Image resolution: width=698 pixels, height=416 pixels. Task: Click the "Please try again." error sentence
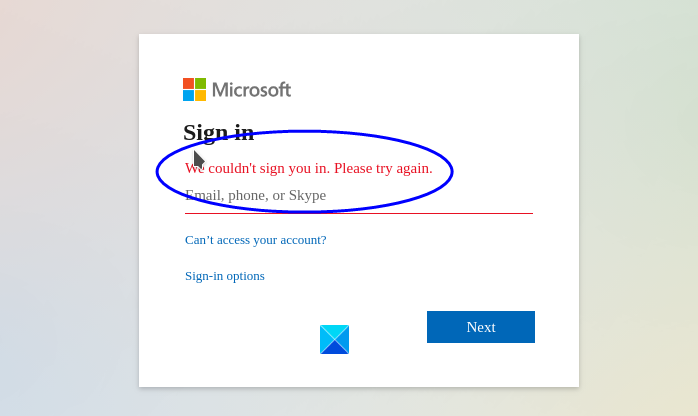tap(383, 168)
